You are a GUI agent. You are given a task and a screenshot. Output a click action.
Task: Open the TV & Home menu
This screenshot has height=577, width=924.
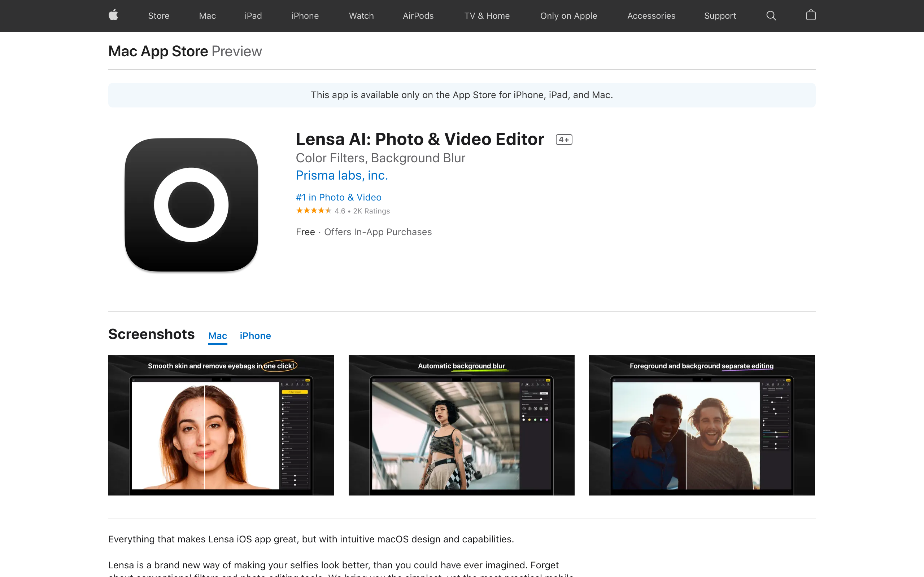(487, 16)
